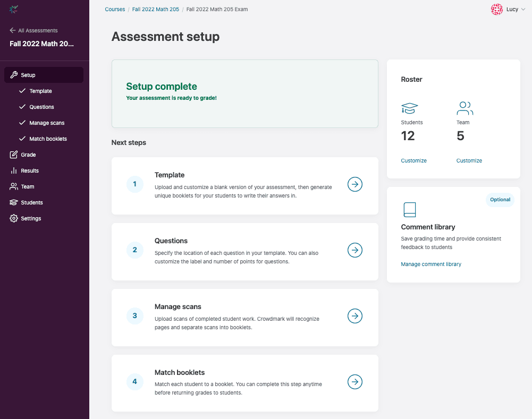Click the Questions step arrow icon
Viewport: 532px width, 419px height.
coord(354,250)
